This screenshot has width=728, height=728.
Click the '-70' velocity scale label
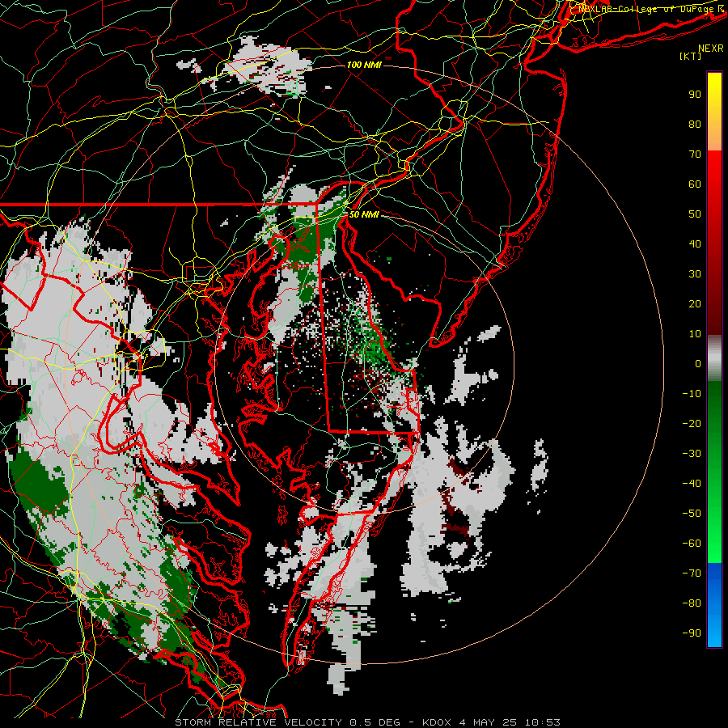pyautogui.click(x=692, y=574)
